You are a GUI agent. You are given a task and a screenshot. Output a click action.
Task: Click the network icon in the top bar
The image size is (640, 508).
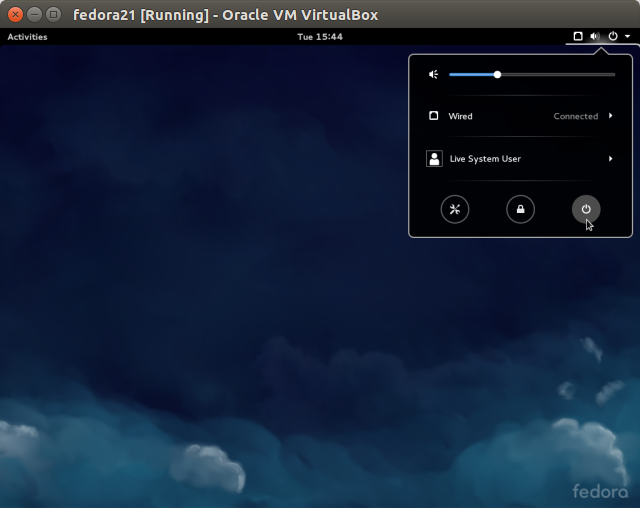(x=578, y=36)
